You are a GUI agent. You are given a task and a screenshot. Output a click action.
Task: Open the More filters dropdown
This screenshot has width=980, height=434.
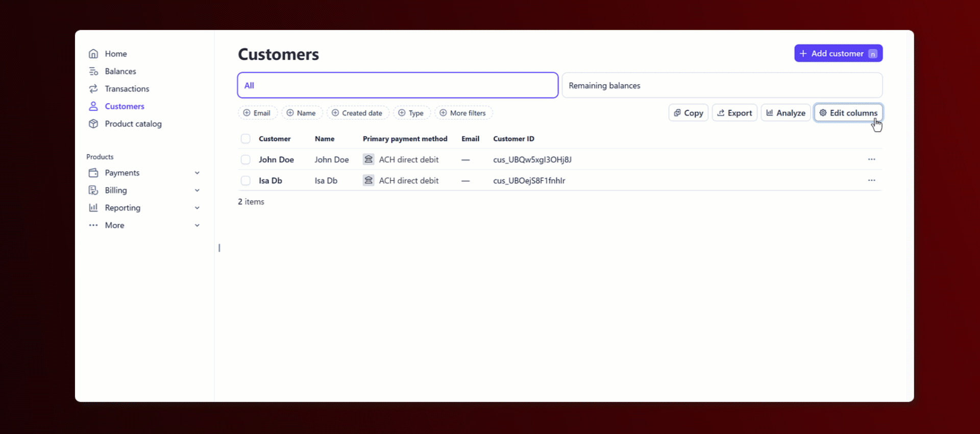463,113
